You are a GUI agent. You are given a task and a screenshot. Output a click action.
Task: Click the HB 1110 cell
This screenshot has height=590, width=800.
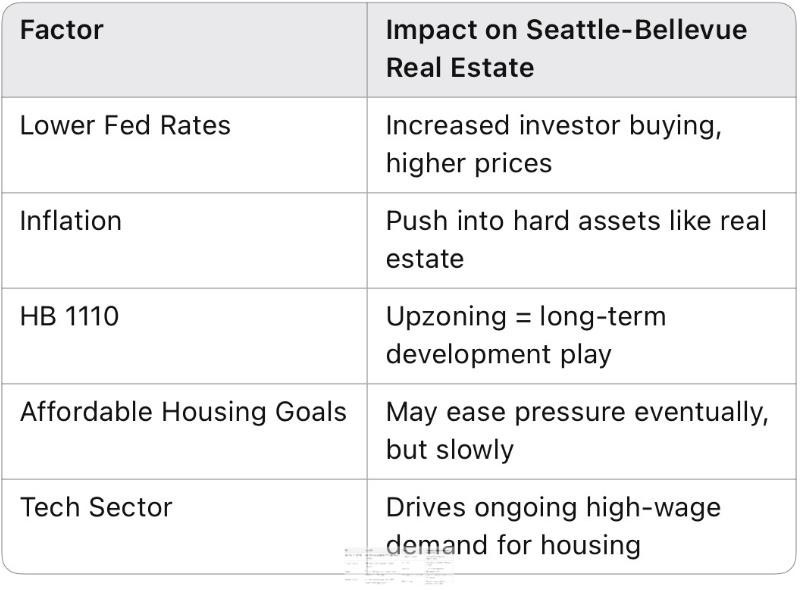coord(184,336)
